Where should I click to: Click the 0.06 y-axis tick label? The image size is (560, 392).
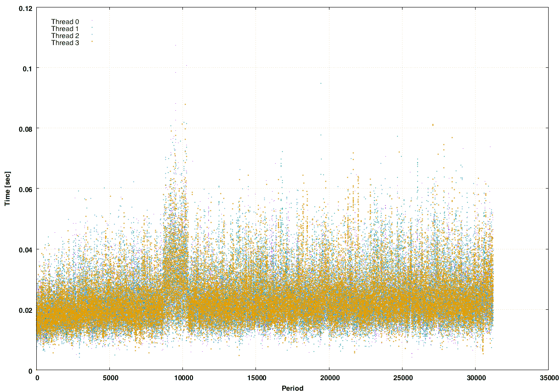[26, 189]
